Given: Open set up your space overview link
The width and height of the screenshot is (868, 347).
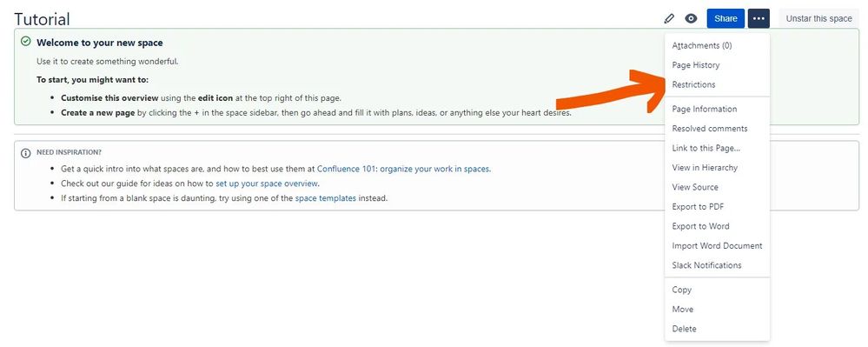Looking at the screenshot, I should 268,184.
